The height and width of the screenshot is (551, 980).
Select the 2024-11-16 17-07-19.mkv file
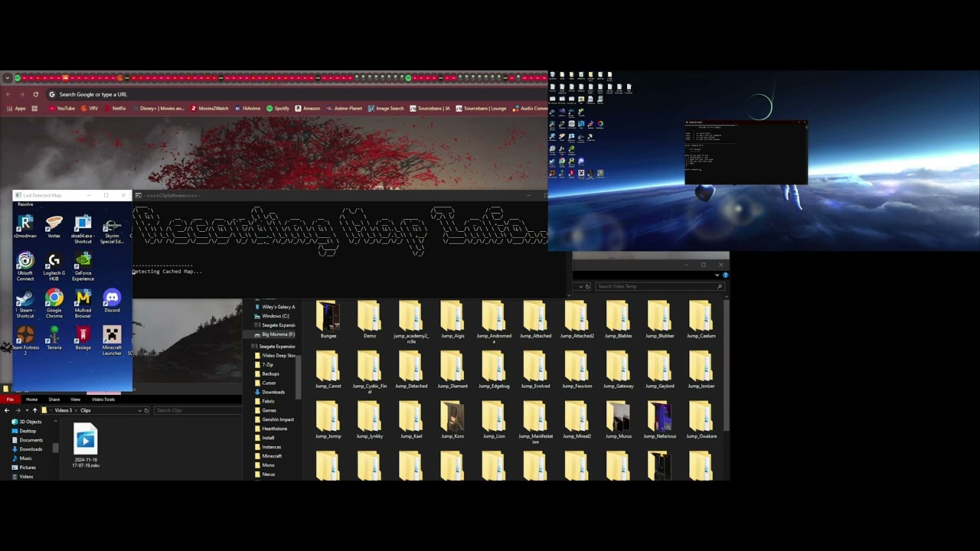86,445
